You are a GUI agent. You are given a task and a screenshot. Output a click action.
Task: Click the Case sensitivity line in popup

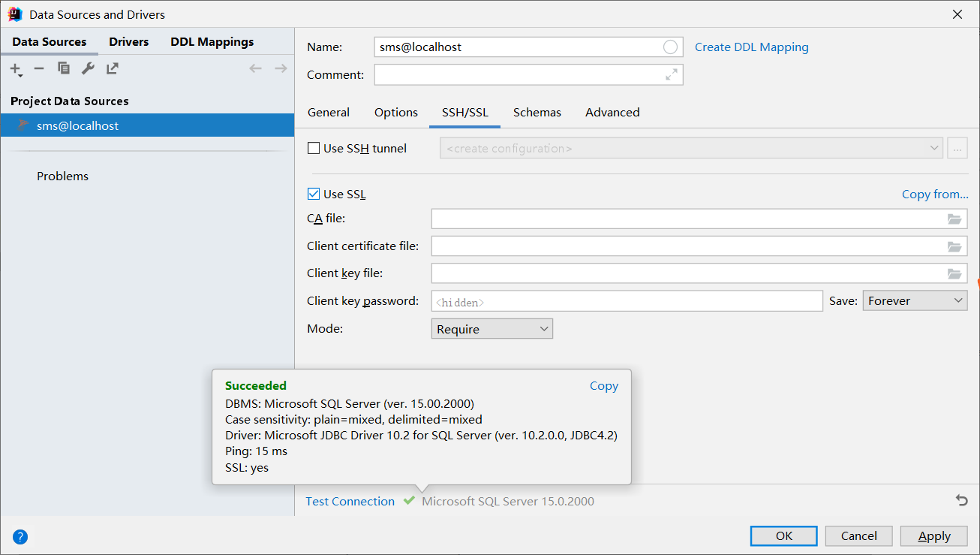pos(353,420)
